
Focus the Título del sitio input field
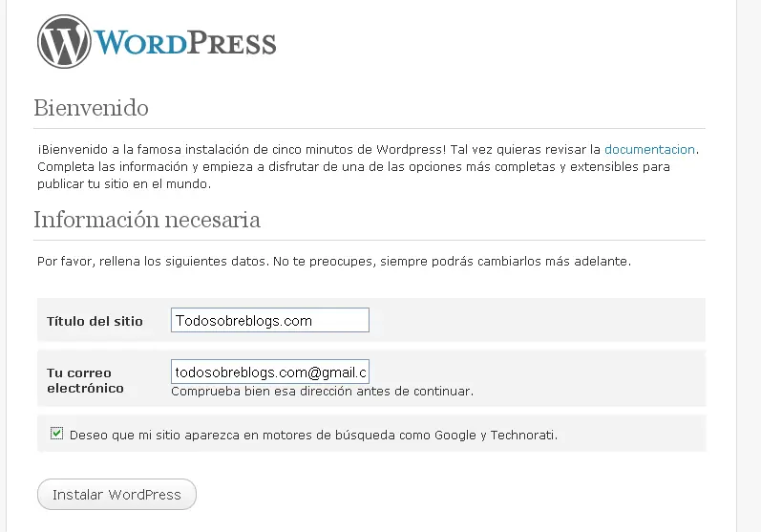270,320
